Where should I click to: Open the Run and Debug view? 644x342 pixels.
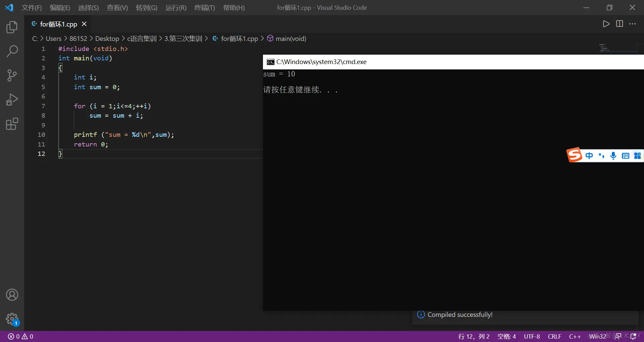(x=12, y=100)
